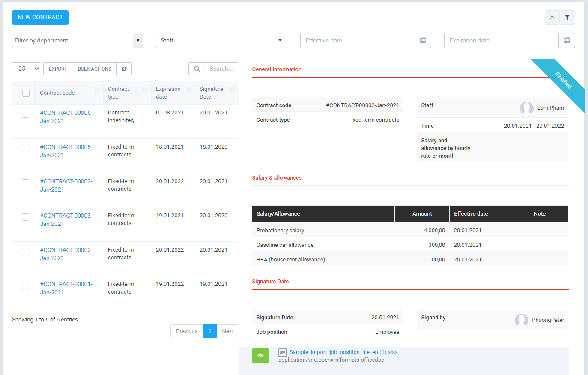Open the filter panel via funnel icon
The image size is (588, 375).
[567, 17]
